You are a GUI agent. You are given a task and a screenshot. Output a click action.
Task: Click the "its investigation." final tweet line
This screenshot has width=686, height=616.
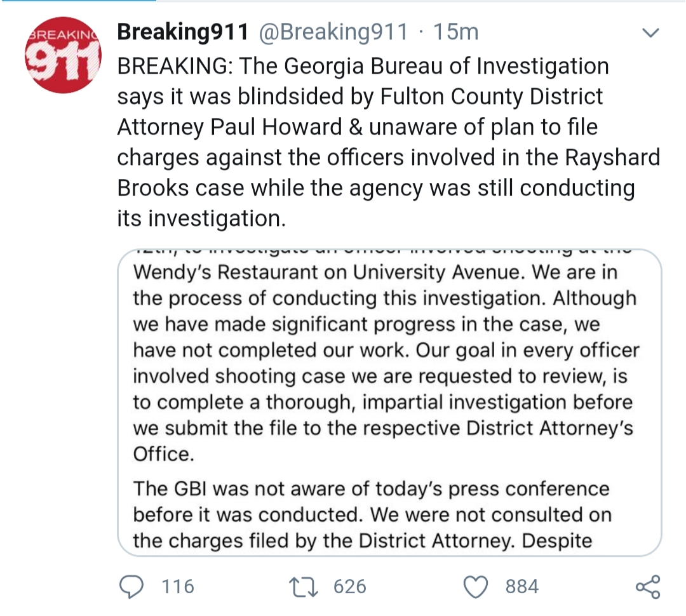(x=201, y=218)
